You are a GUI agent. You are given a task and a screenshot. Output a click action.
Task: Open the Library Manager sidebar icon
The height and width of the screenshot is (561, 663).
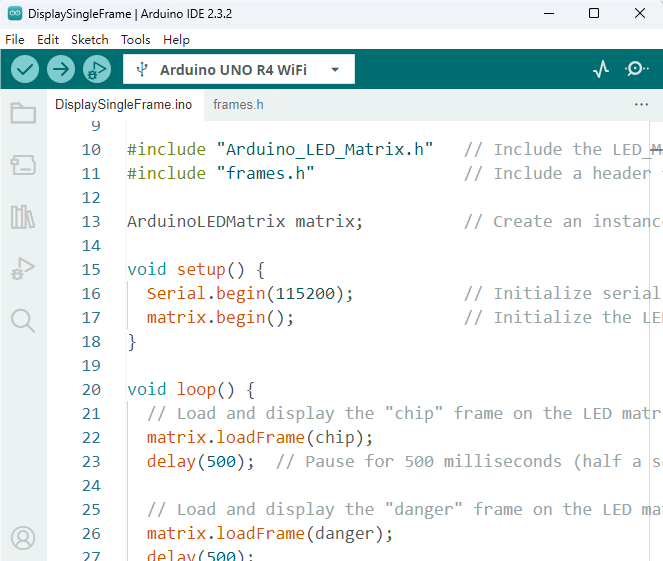coord(23,217)
